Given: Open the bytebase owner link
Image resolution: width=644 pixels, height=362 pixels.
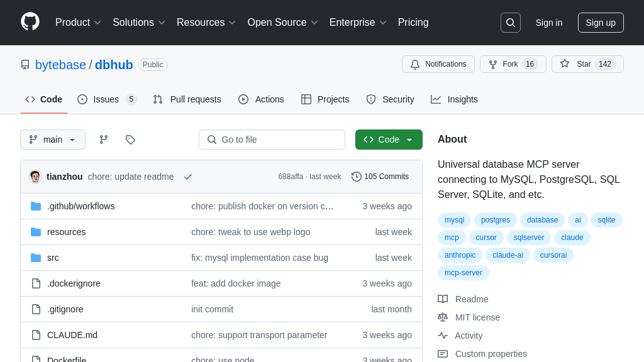Looking at the screenshot, I should [60, 65].
